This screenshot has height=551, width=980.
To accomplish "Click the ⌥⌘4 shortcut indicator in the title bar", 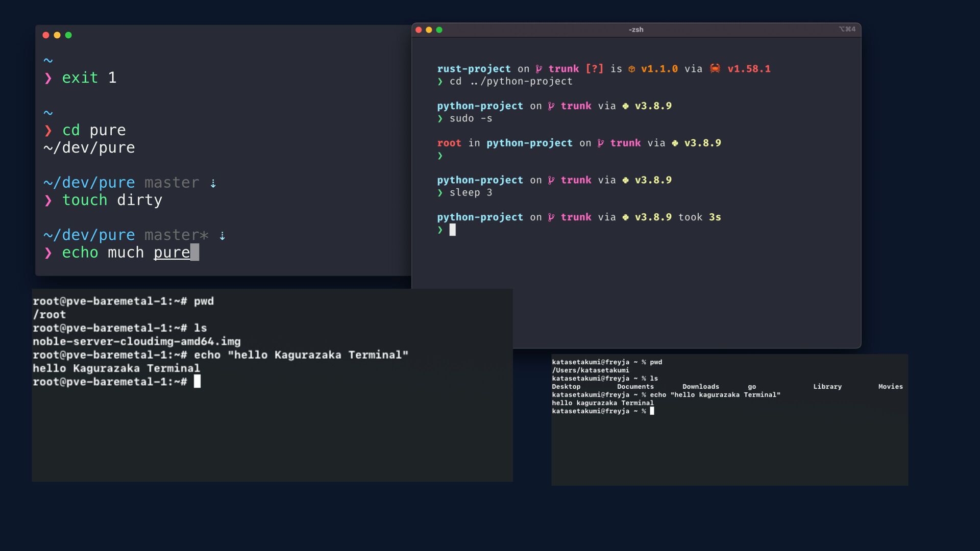I will click(847, 29).
